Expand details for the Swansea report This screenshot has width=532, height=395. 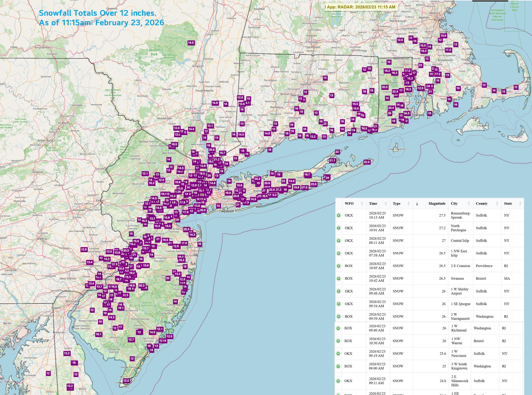click(339, 279)
